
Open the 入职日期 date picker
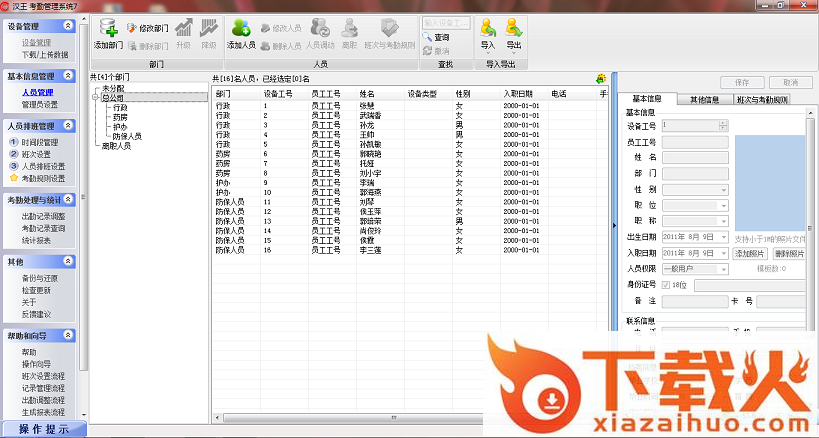(723, 253)
